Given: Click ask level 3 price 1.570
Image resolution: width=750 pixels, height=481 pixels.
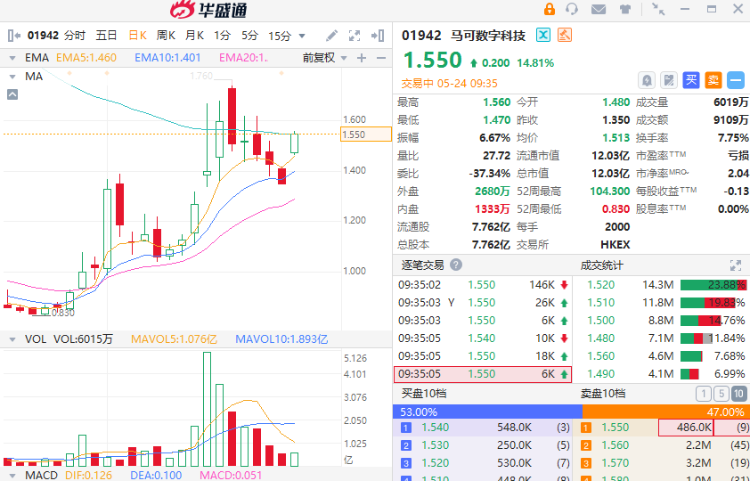Looking at the screenshot, I should click(x=615, y=463).
